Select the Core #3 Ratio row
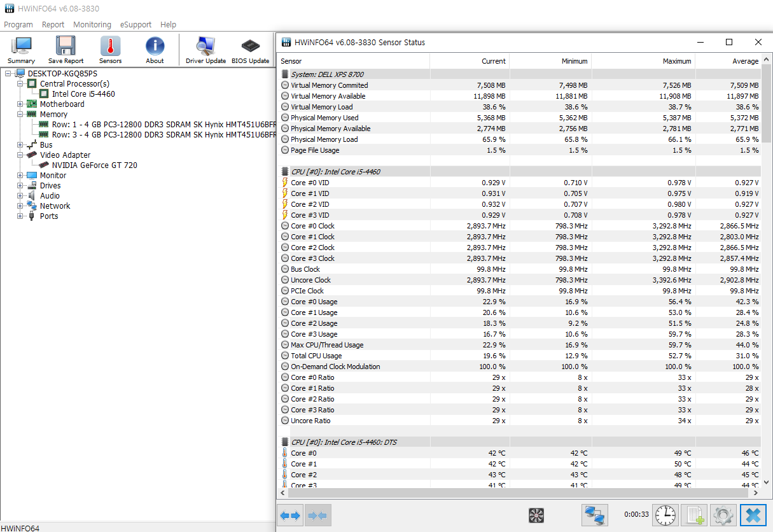This screenshot has width=773, height=532. click(x=520, y=410)
